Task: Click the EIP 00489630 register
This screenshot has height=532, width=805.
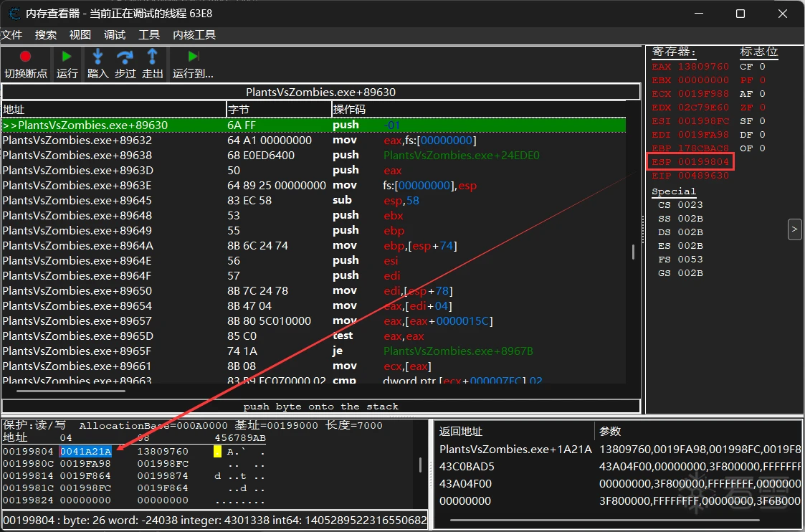Action: pos(690,176)
